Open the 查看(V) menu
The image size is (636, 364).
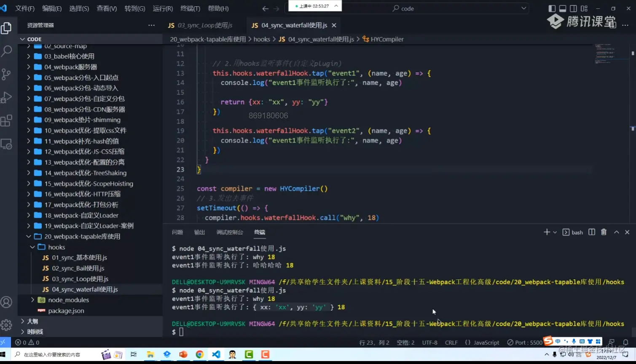pyautogui.click(x=107, y=8)
